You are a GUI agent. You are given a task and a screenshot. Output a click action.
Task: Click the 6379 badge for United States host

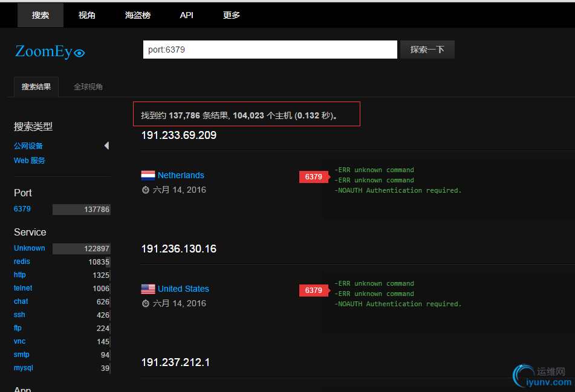point(314,291)
